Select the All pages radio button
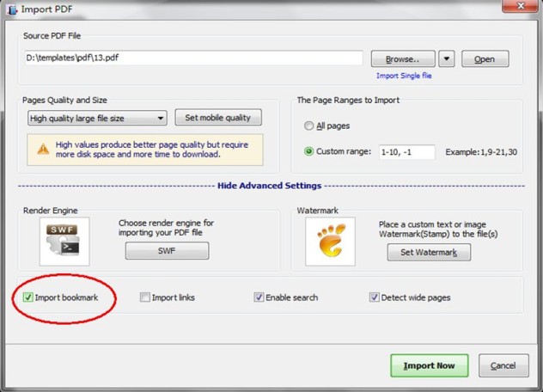The height and width of the screenshot is (392, 543). [308, 126]
